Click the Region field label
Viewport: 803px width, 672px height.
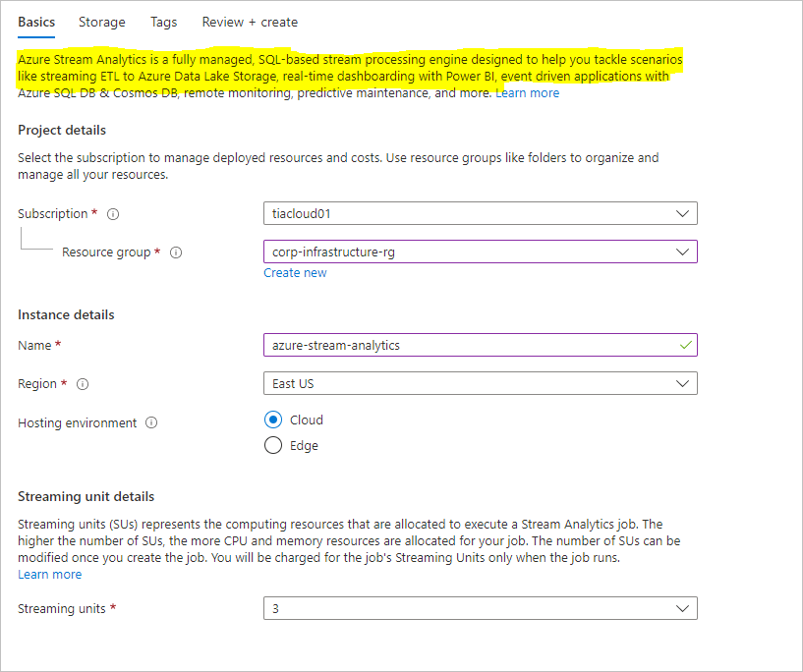37,384
